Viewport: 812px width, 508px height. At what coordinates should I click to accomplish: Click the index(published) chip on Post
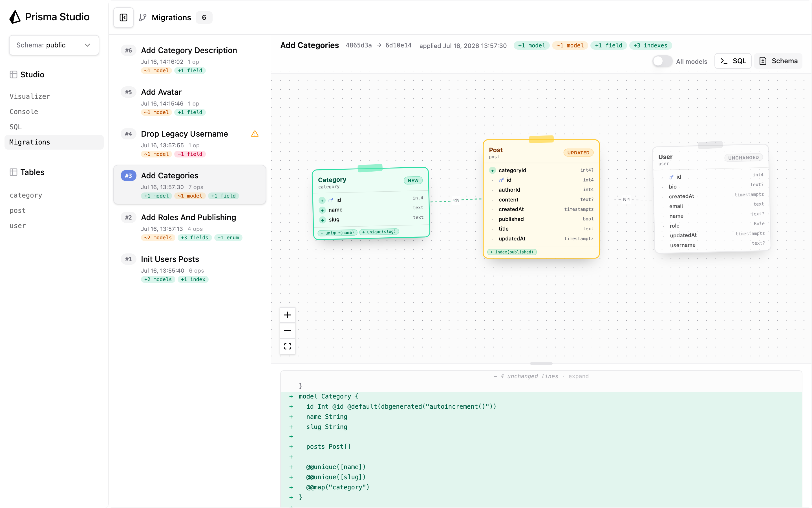(x=512, y=252)
